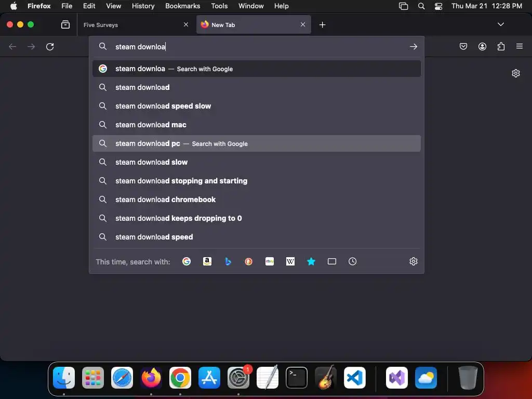Open Control Center in menu bar

click(438, 6)
